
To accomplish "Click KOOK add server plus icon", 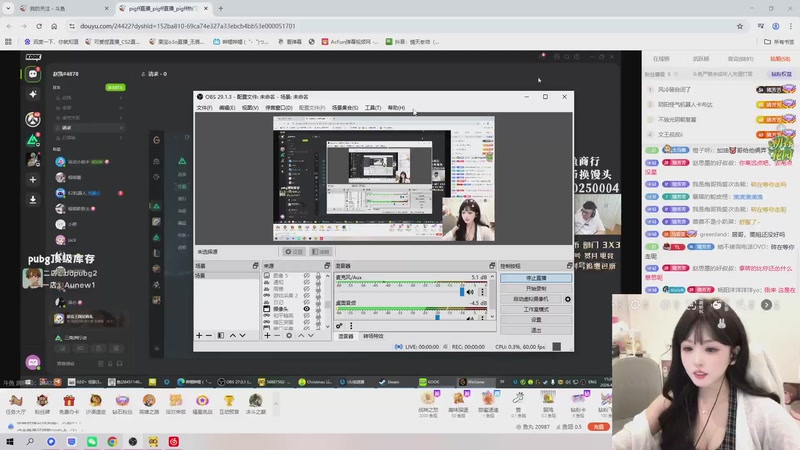I will [33, 180].
